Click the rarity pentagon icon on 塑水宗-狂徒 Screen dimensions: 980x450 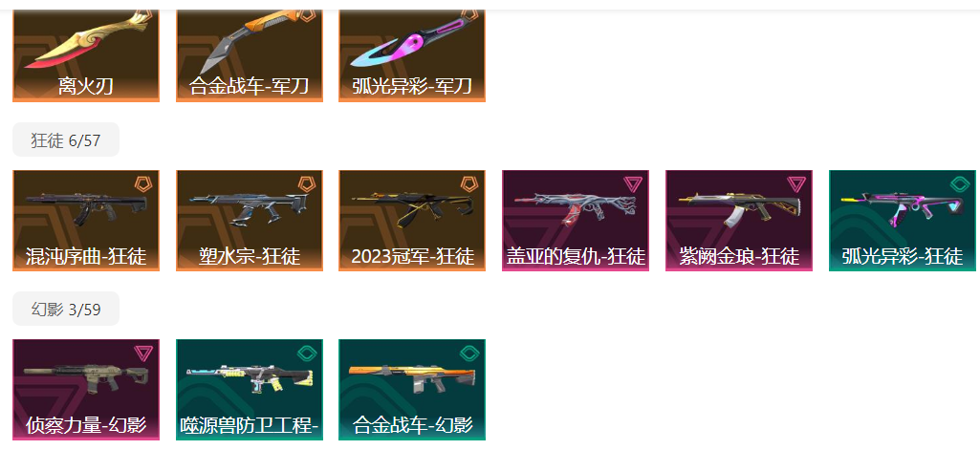click(306, 184)
